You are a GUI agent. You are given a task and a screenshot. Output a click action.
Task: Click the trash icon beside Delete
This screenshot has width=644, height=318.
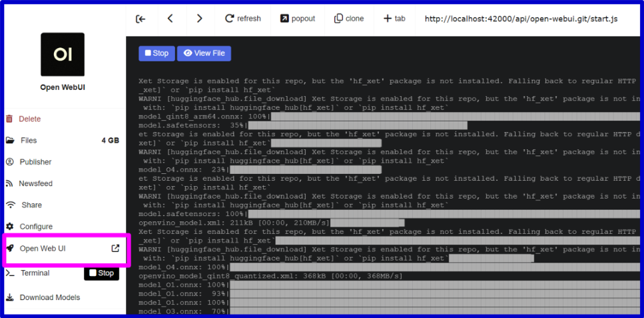(x=9, y=119)
